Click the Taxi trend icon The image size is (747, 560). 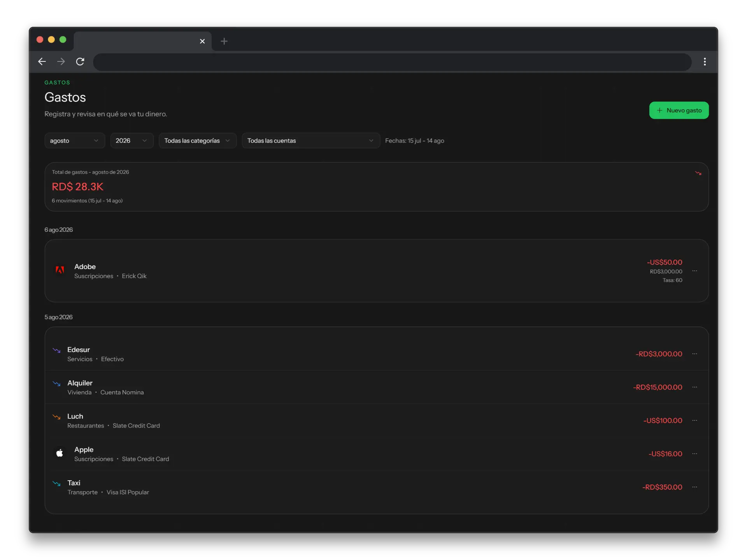click(x=56, y=484)
